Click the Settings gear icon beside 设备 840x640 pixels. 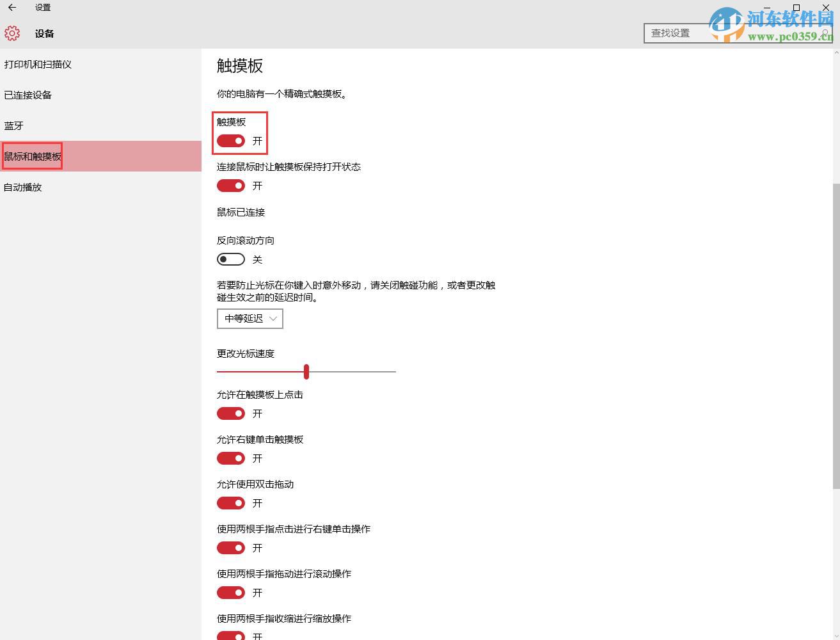coord(12,33)
